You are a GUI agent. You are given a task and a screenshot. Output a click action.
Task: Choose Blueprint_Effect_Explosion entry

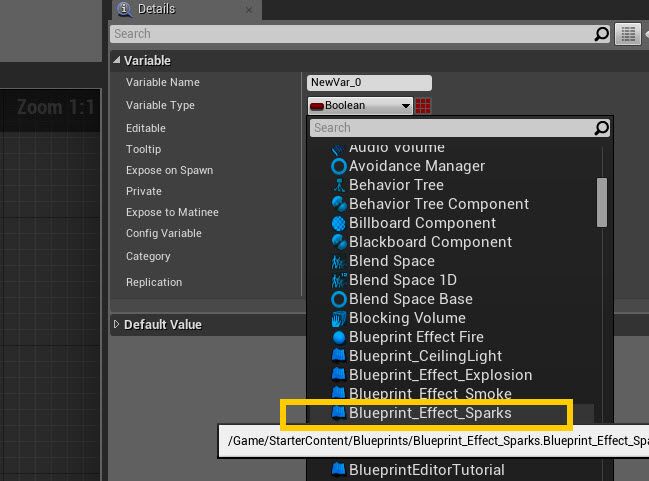click(x=440, y=375)
